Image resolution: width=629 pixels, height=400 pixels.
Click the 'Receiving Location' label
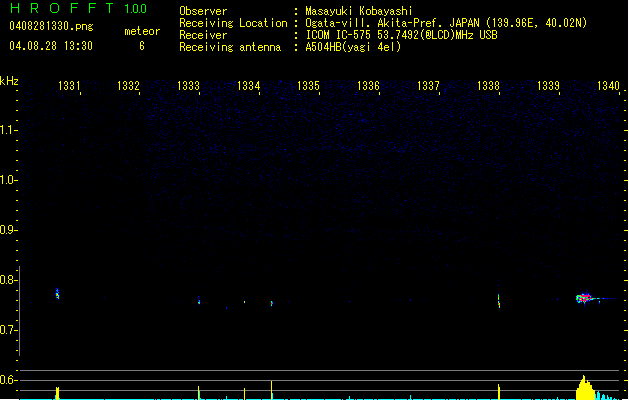click(x=233, y=23)
